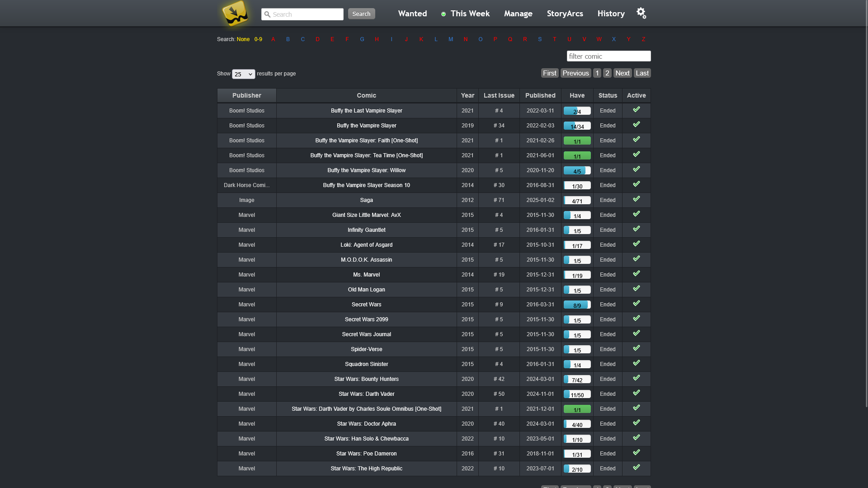The image size is (868, 488).
Task: Click Have progress bar 14/34 for Buffy the Vampire Slayer
Action: 577,126
